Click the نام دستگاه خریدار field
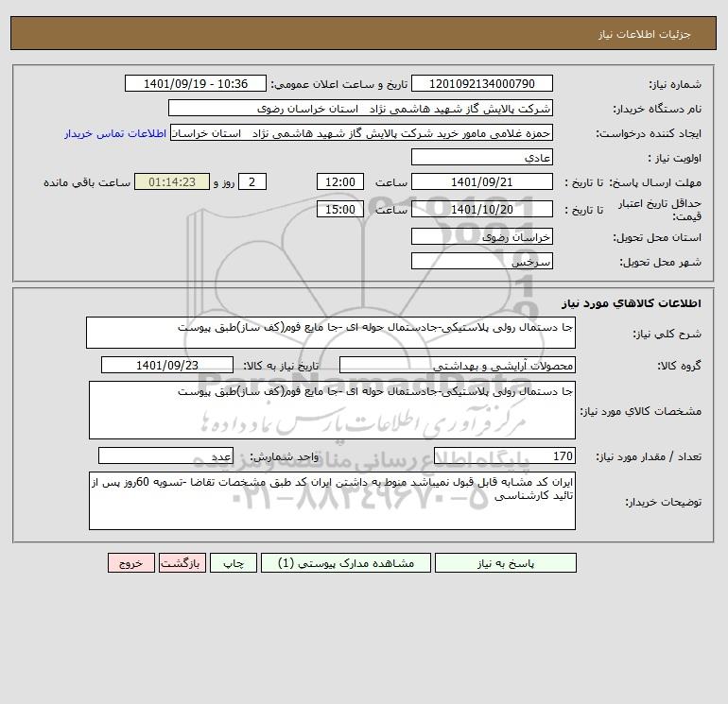 [360, 108]
